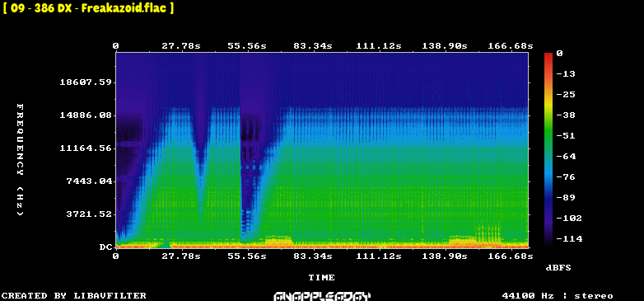Click the file title 09 - 386 DX - Freakazoid.flac

tap(88, 8)
